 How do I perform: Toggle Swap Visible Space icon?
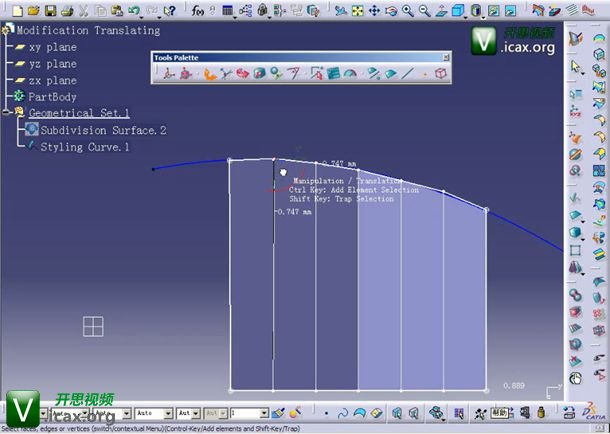492,11
